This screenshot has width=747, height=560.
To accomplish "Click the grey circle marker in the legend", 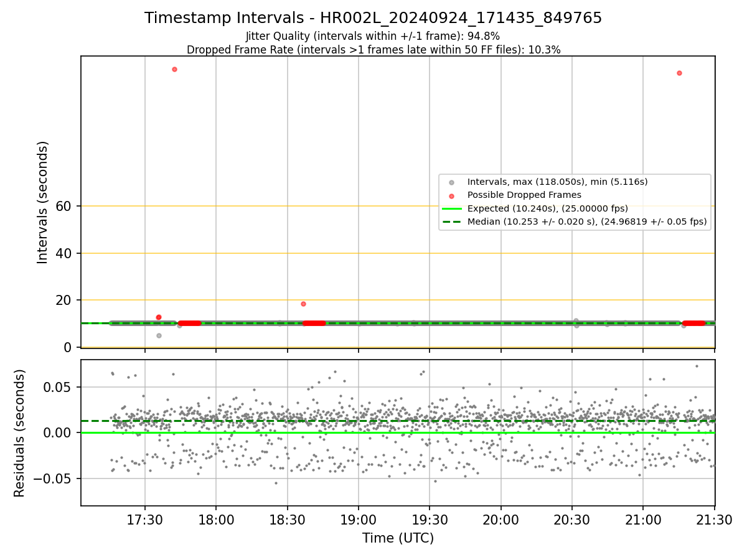I will [x=452, y=182].
